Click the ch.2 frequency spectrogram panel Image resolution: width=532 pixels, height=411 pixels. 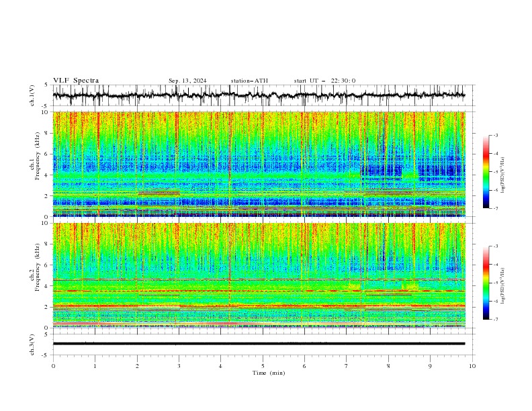[x=259, y=275]
